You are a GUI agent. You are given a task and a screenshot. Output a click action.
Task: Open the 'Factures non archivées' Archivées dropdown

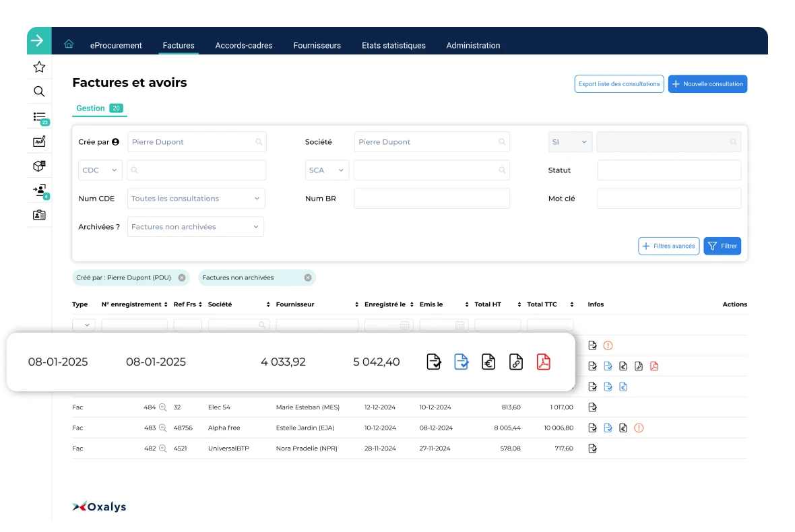195,227
